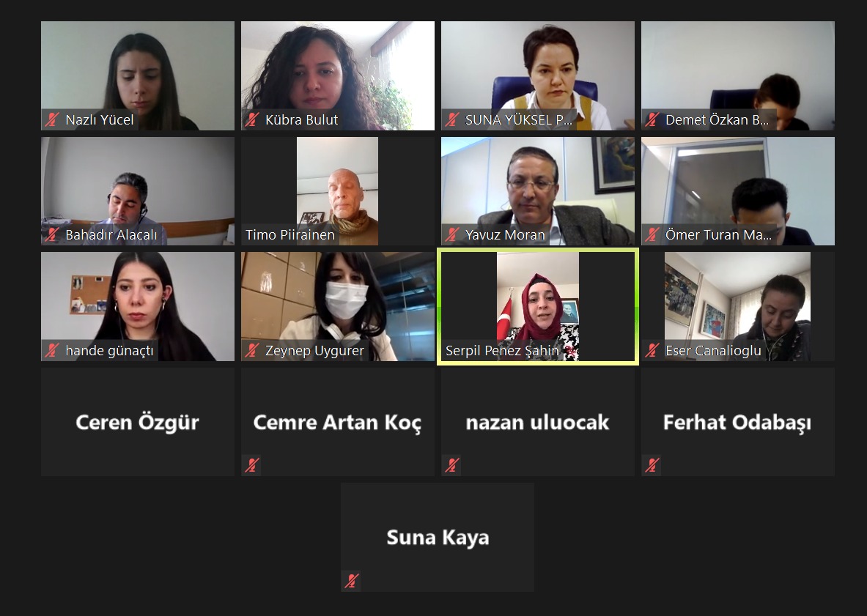Click muted mic icon on nazan uluocak tile

pyautogui.click(x=452, y=465)
